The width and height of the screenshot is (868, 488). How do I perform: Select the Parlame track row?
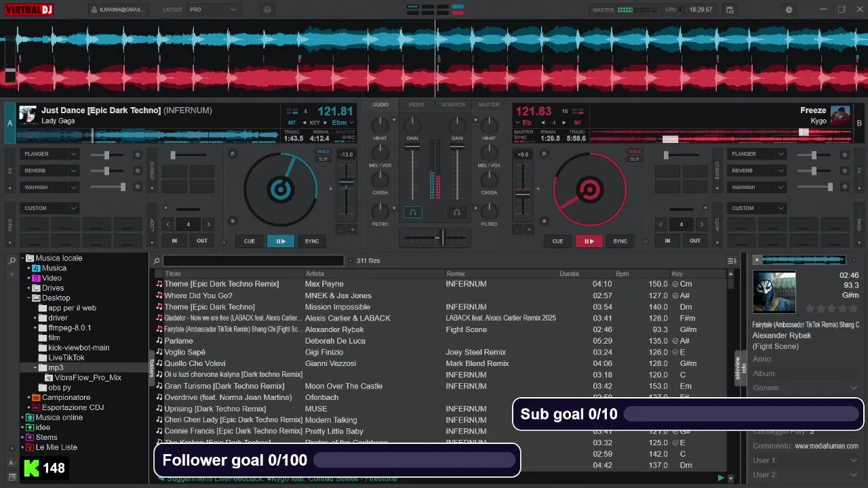point(441,341)
